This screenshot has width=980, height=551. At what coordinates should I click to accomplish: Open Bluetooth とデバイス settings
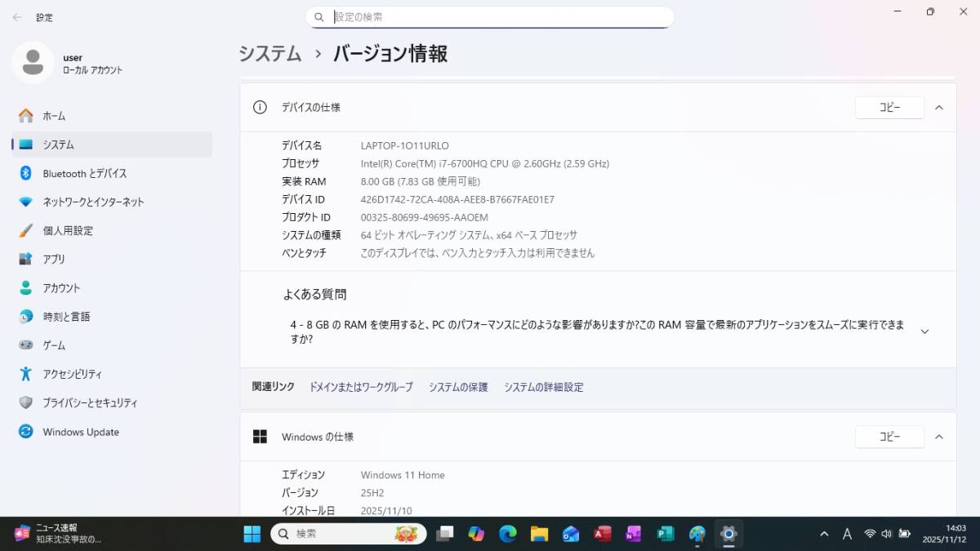112,173
